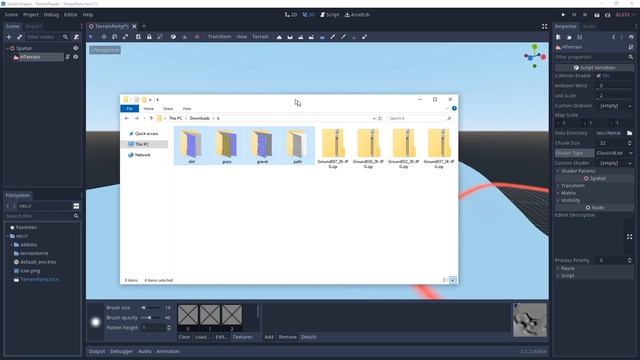Image resolution: width=640 pixels, height=360 pixels.
Task: Click the Clear texture button
Action: tap(184, 337)
